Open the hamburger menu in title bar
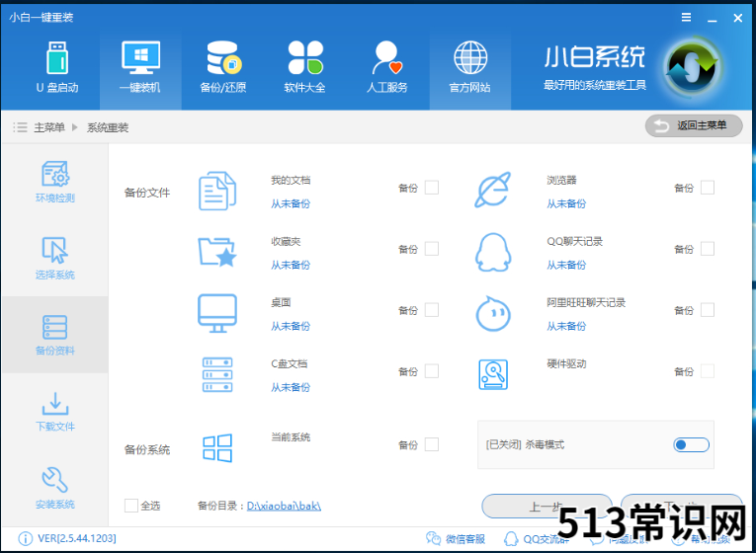 coord(686,18)
